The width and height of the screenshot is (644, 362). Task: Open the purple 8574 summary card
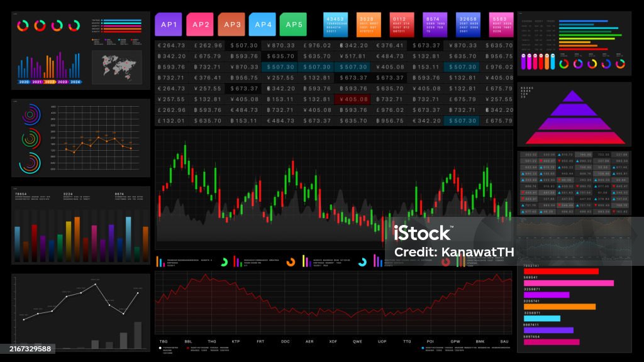(x=435, y=25)
